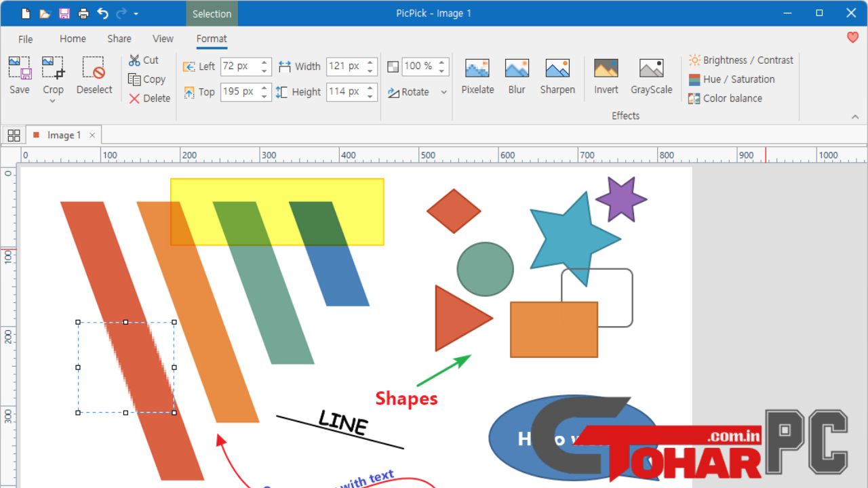The image size is (868, 488).
Task: Click the resize percentage field showing 100 %
Action: (419, 66)
